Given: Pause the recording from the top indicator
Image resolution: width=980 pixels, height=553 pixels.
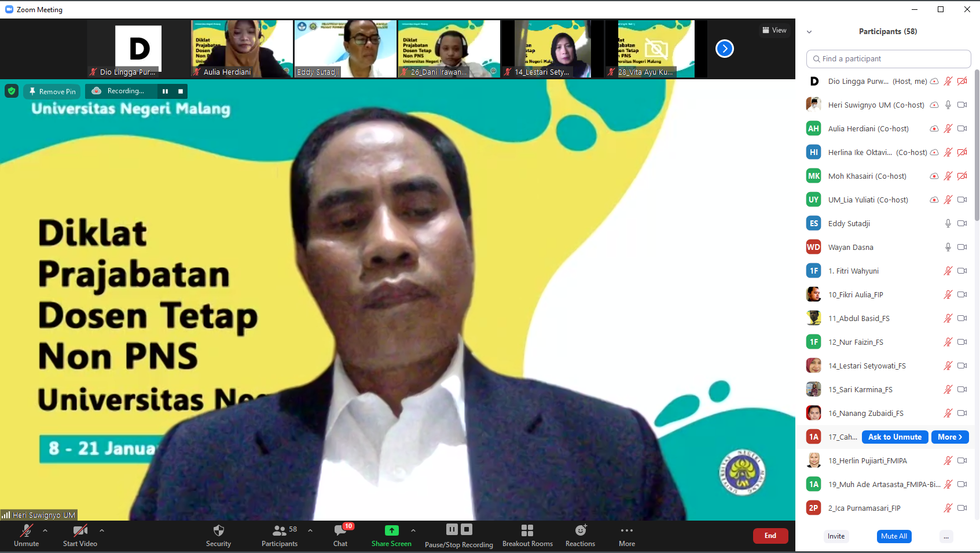Looking at the screenshot, I should click(x=165, y=91).
